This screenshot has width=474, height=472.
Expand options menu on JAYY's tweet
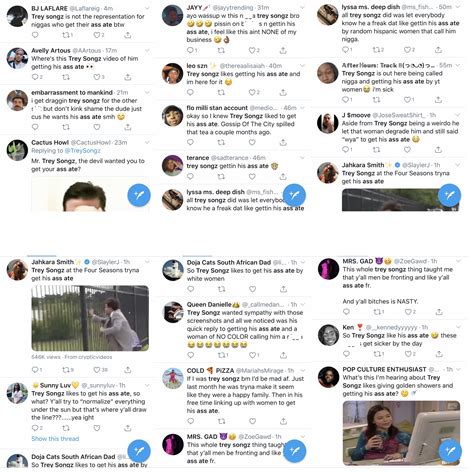(302, 8)
